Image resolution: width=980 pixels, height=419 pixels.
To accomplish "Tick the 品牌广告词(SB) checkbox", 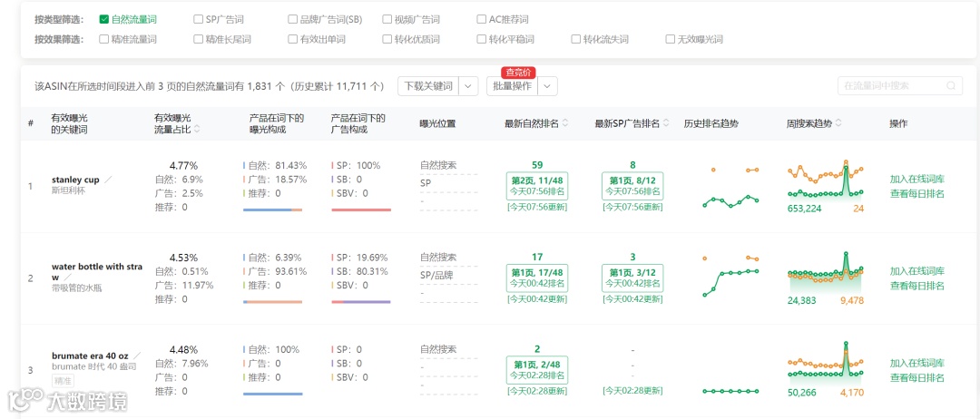I will (293, 19).
